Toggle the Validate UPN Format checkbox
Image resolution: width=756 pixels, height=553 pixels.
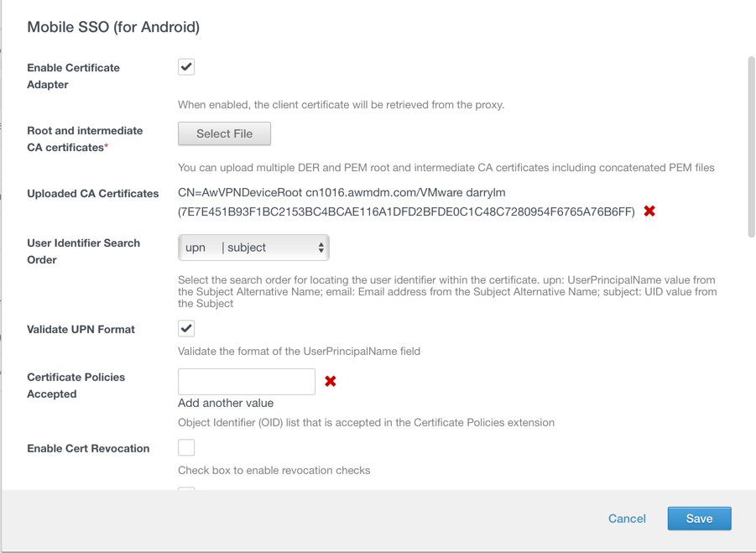click(186, 329)
